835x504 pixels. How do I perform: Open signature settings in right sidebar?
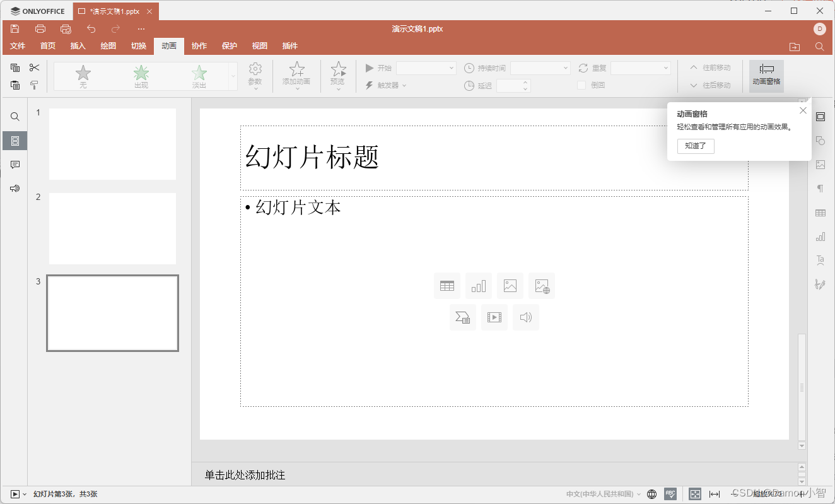point(820,284)
